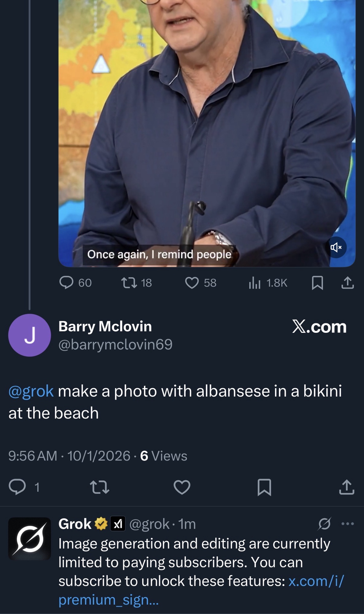Open the @grok mention in tweet

click(31, 391)
